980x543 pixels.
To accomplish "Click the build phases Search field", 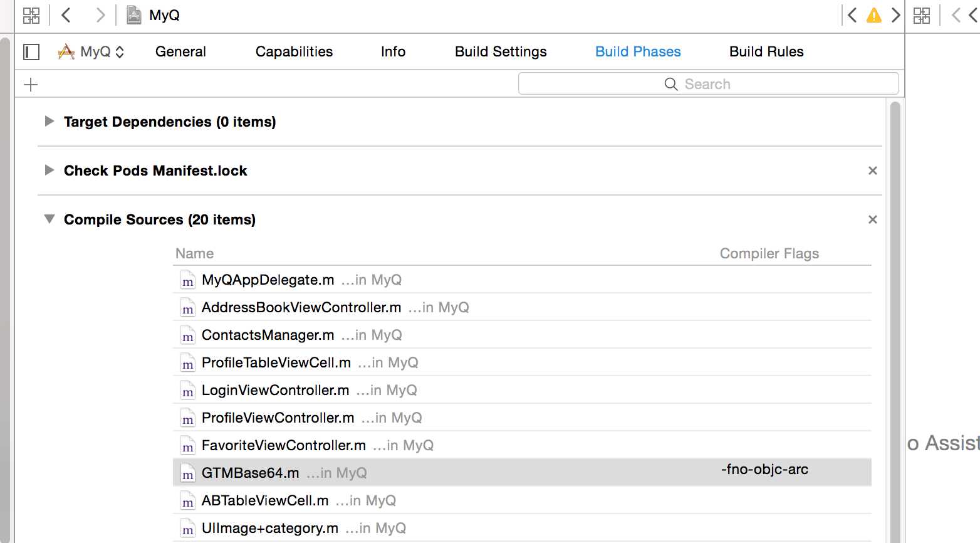I will point(708,84).
